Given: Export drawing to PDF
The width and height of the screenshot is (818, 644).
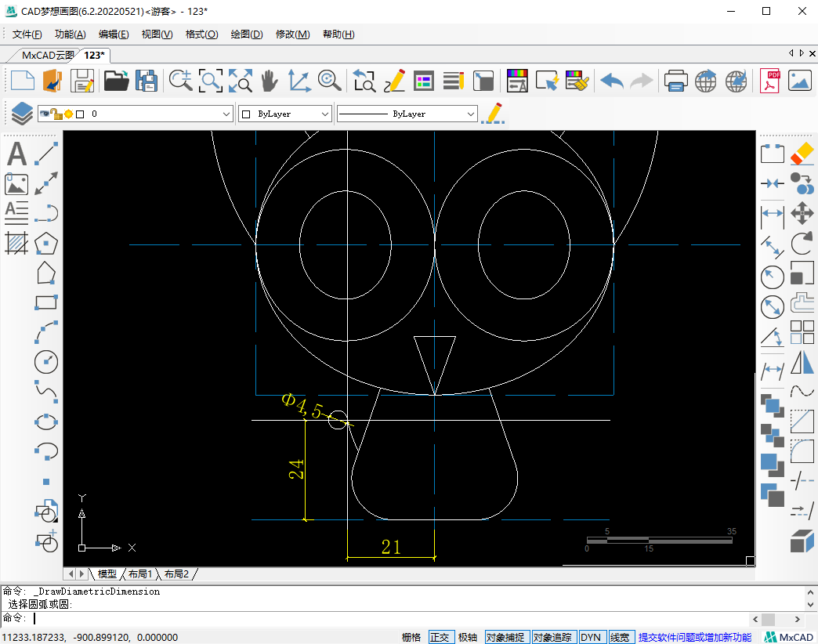Looking at the screenshot, I should coord(770,81).
